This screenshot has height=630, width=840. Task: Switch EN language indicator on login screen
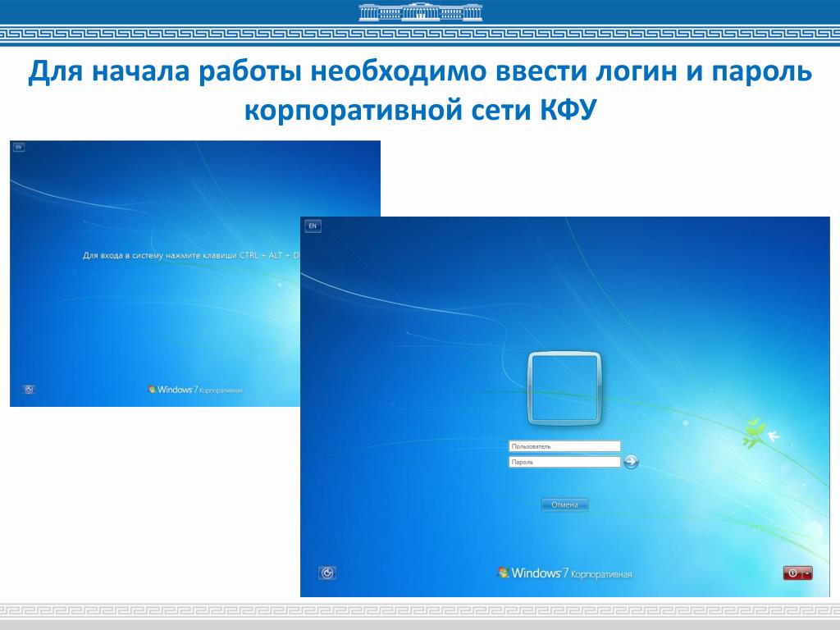point(313,226)
